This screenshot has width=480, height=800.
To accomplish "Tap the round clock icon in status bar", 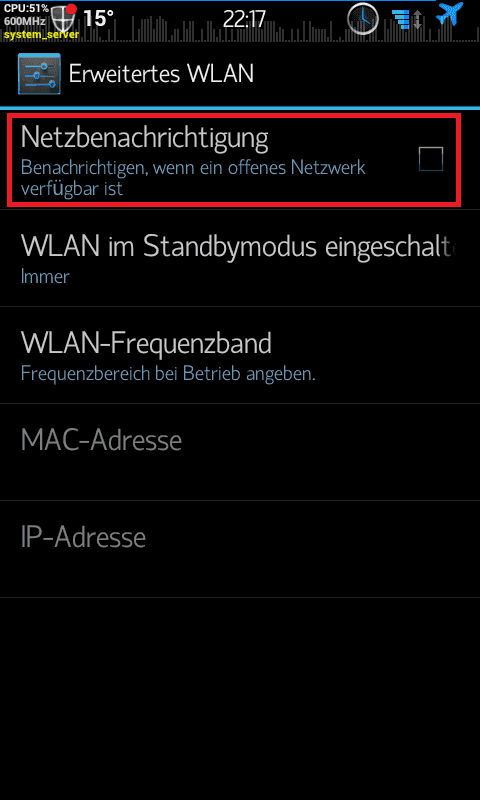I will point(362,18).
